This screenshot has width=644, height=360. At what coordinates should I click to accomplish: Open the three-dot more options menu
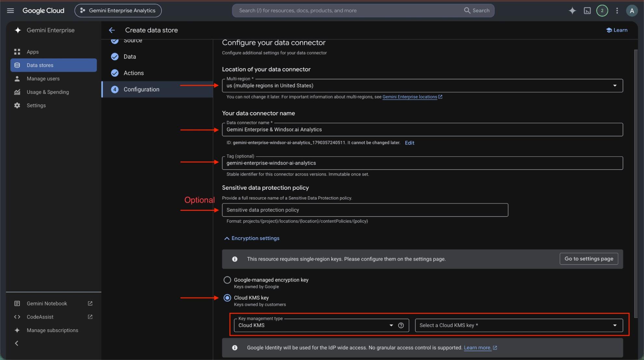coord(617,10)
